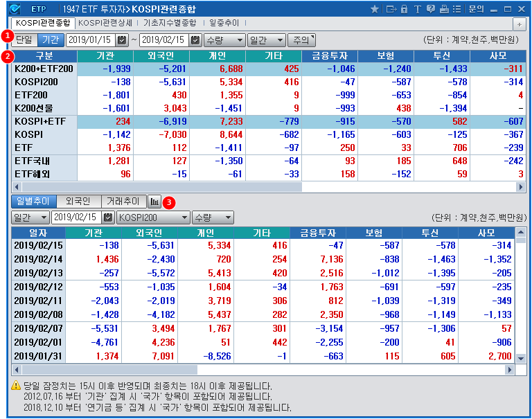Open the list menu icon in title bar
Screen dimensions: 532x419
456,9
